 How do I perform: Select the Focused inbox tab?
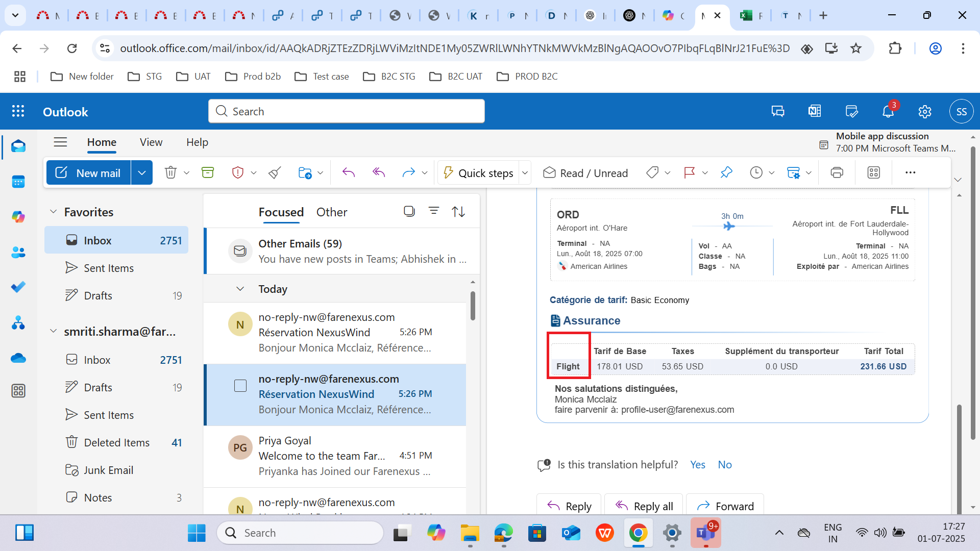coord(281,212)
